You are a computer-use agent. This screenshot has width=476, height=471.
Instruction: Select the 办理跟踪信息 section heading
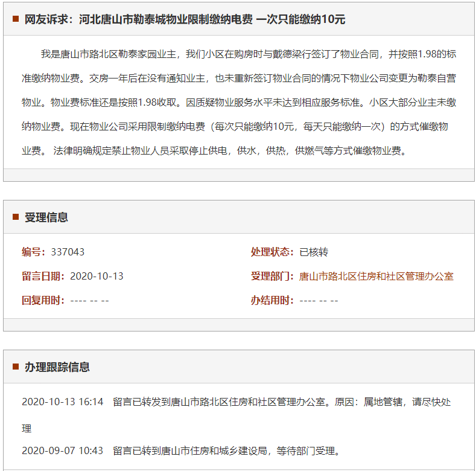pos(57,367)
